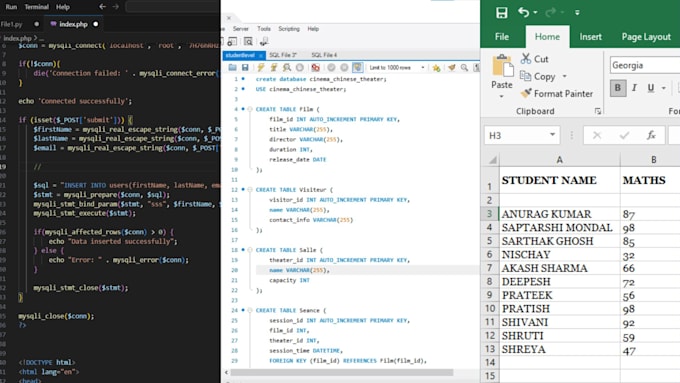Click Insert Function fx icon
The image size is (680, 383).
pos(651,135)
